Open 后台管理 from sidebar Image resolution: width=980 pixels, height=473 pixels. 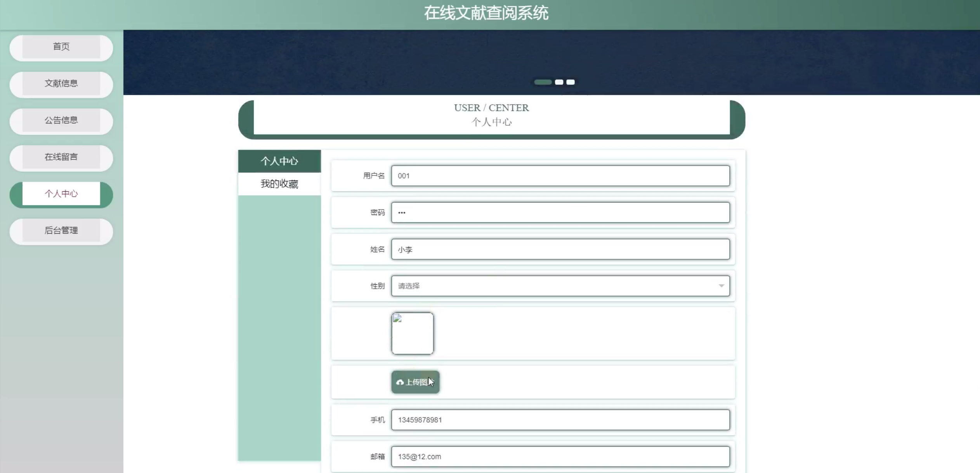[61, 231]
